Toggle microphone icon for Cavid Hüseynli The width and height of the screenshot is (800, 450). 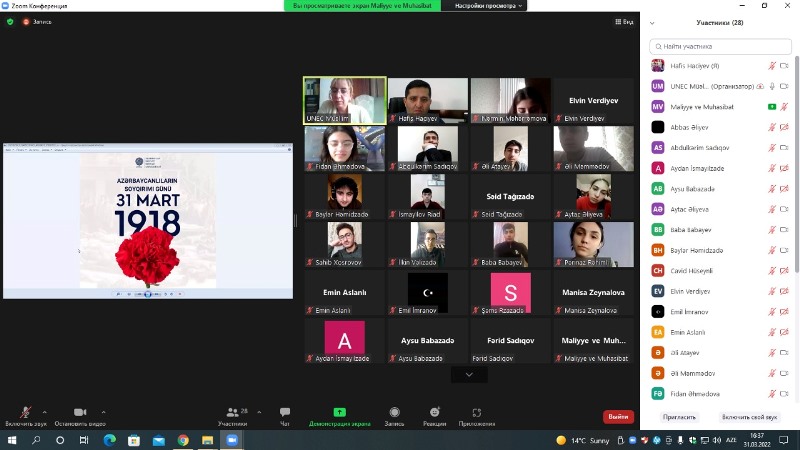point(771,270)
